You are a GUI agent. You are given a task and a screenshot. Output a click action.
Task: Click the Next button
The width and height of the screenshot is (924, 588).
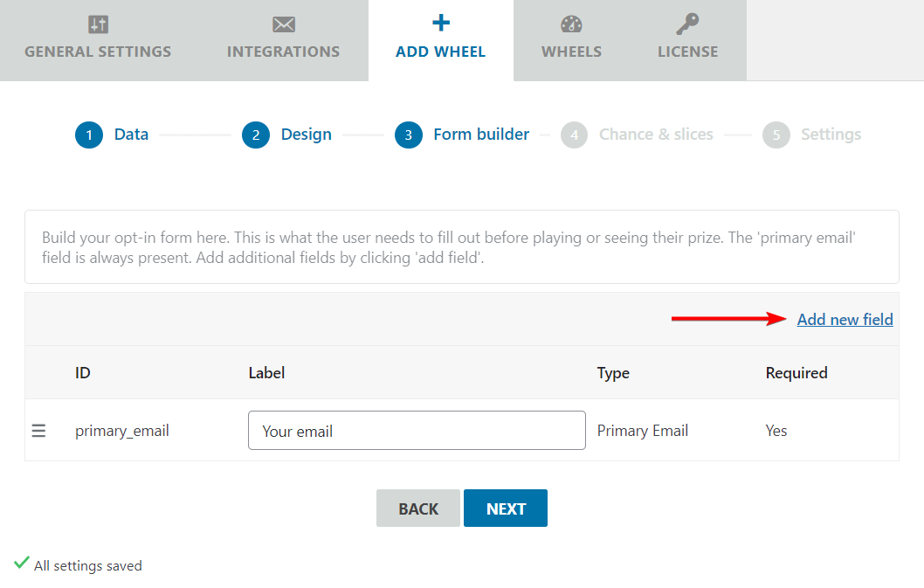coord(506,508)
